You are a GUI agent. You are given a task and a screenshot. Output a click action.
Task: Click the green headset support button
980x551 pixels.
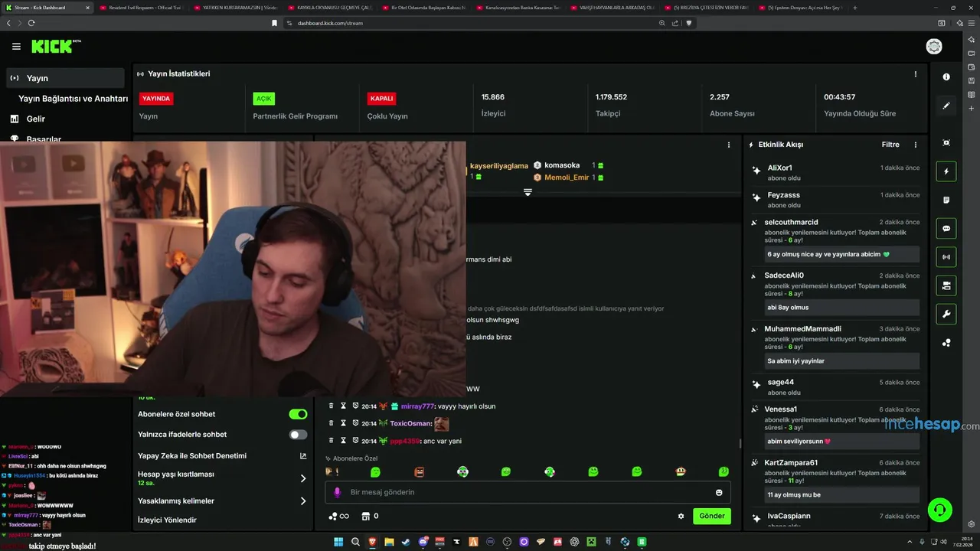[939, 509]
